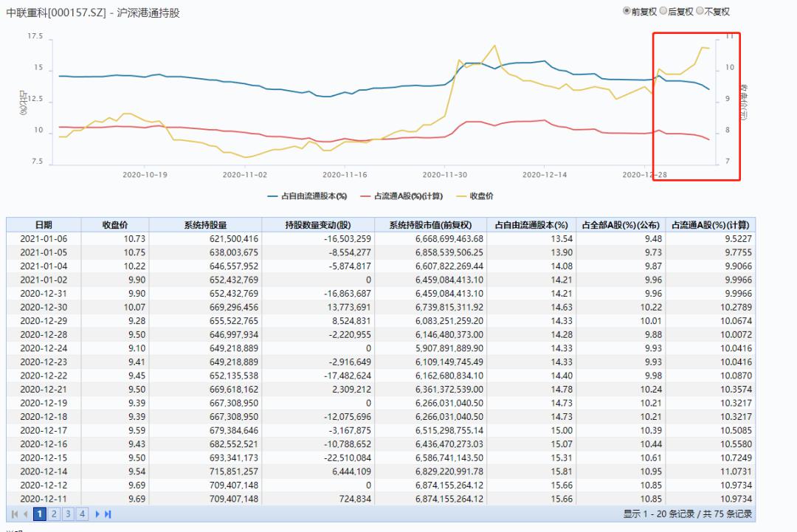Sort table by 日期 column header

point(44,224)
